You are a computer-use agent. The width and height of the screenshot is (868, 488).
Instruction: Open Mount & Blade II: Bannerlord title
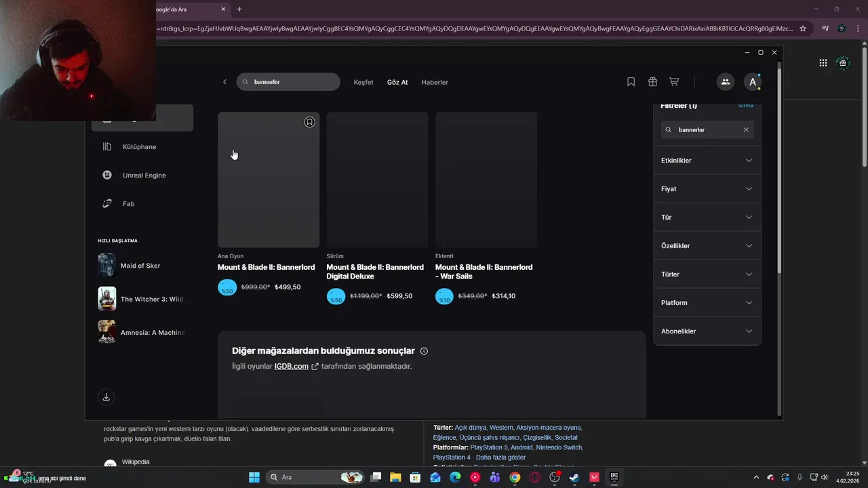[x=266, y=267]
